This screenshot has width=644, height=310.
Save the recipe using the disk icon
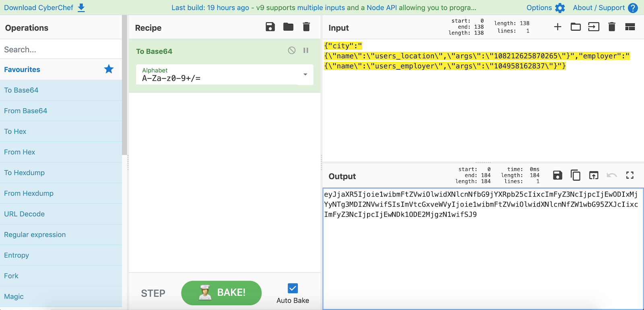(x=270, y=27)
